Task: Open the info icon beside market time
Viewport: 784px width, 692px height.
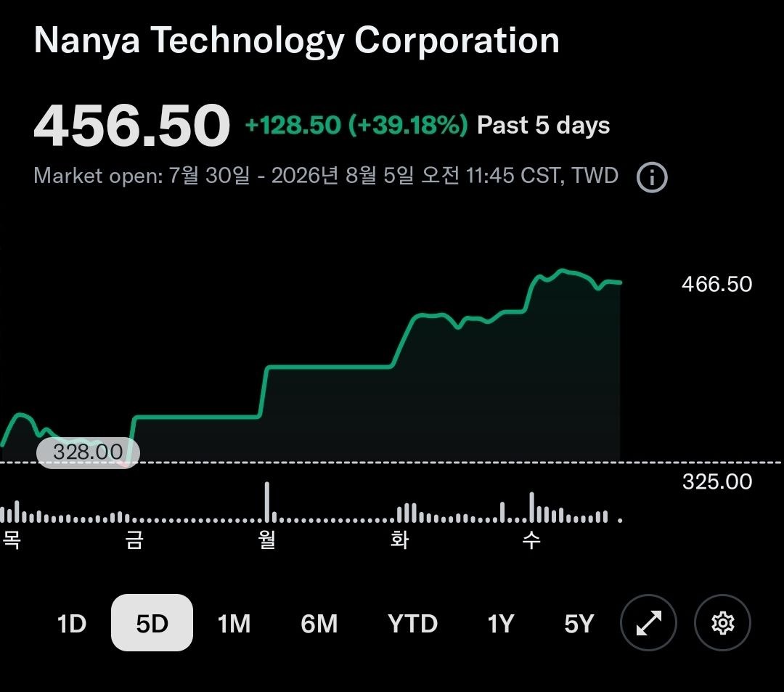Action: pos(651,177)
